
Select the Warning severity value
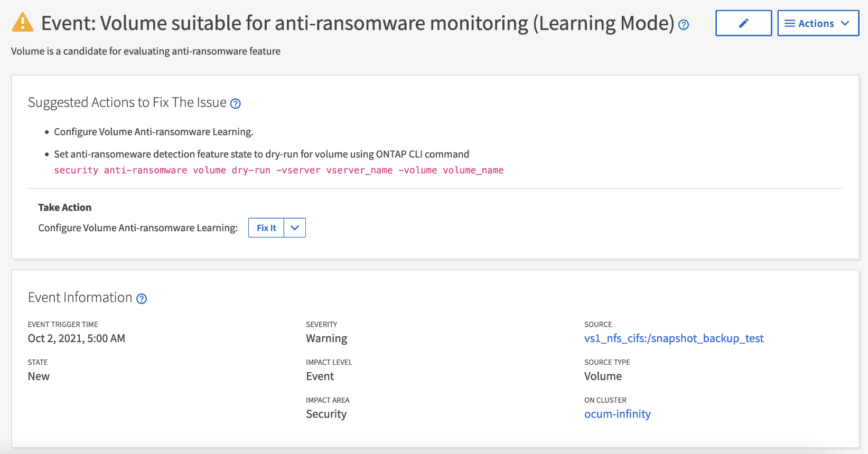(x=326, y=338)
